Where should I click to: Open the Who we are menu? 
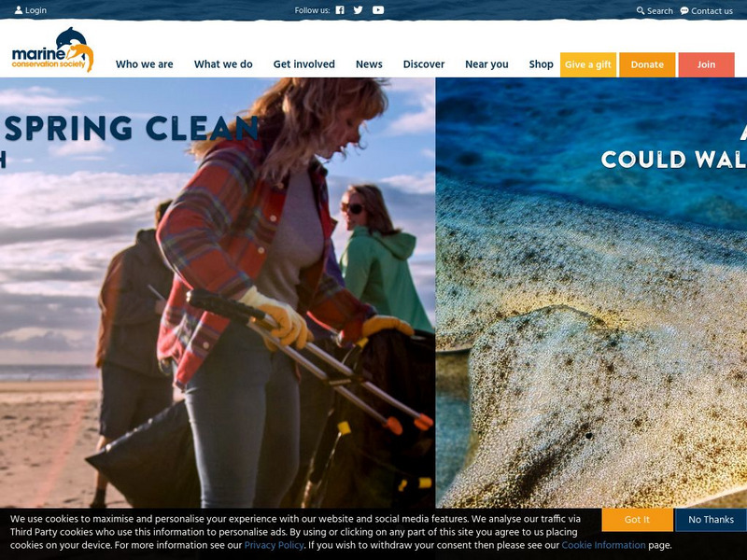[x=145, y=64]
